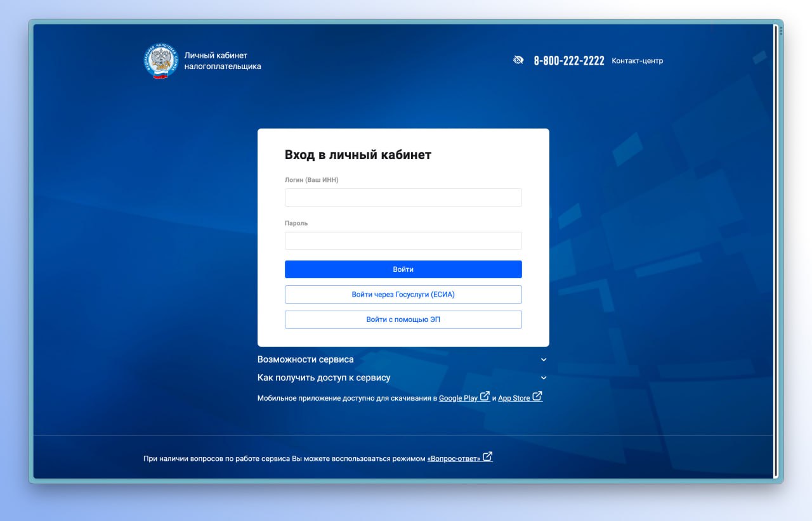The image size is (812, 521).
Task: Follow the App Store text link
Action: (x=514, y=399)
